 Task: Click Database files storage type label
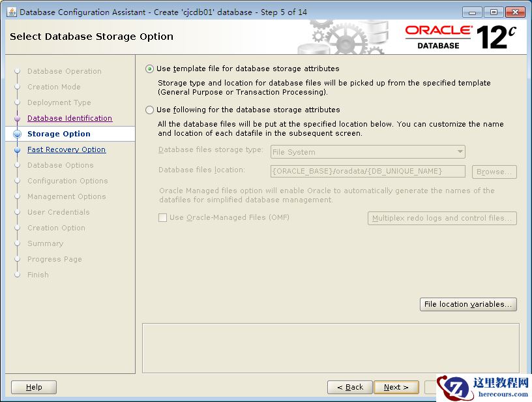pos(211,149)
